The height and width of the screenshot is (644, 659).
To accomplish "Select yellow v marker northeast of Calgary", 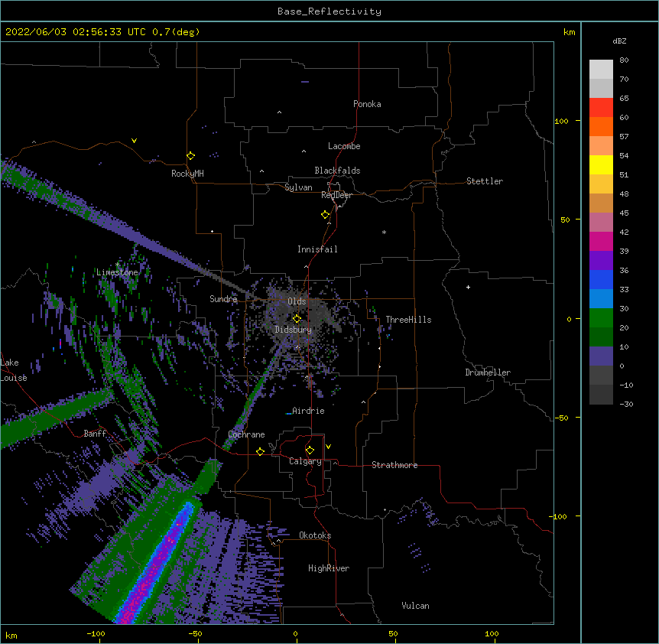I will click(328, 447).
